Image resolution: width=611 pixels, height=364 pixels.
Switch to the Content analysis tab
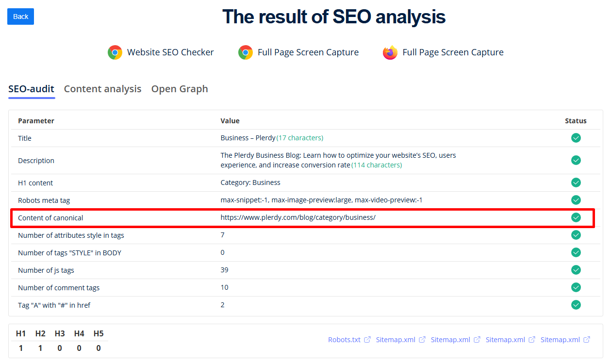102,89
